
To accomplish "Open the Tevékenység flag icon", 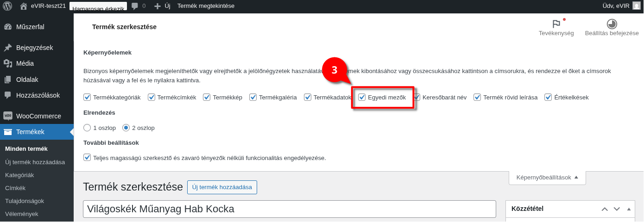I will point(556,25).
